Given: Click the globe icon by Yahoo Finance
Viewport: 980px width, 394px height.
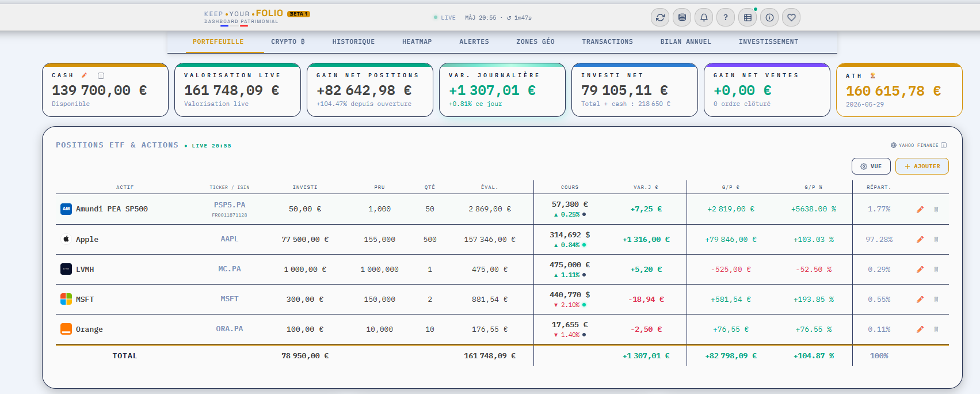Looking at the screenshot, I should coord(894,145).
